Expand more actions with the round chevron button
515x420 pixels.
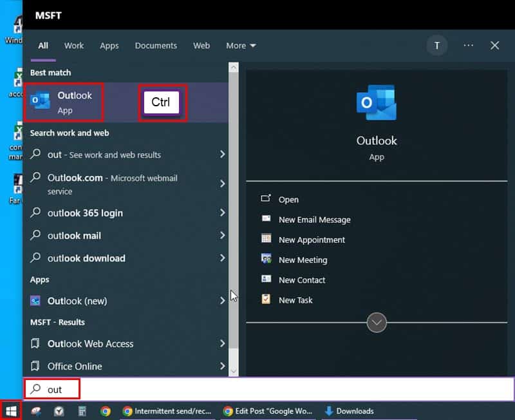point(377,323)
